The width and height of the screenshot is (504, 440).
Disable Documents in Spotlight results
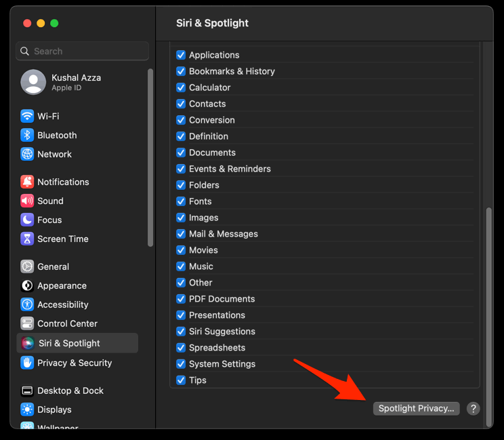(181, 153)
